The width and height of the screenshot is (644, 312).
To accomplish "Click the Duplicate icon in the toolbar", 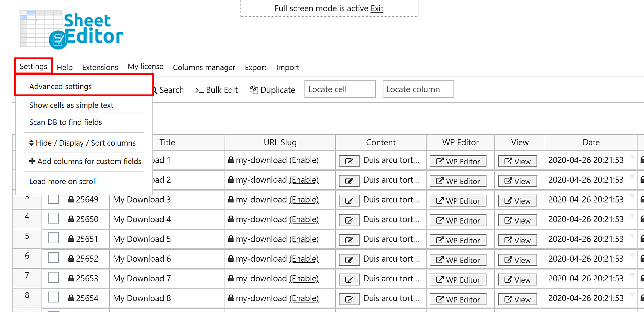I will 254,89.
